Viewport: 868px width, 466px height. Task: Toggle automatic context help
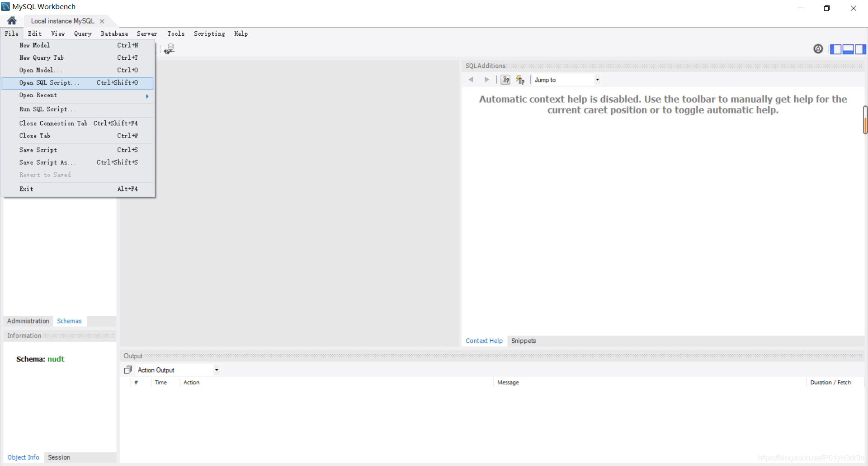point(520,80)
